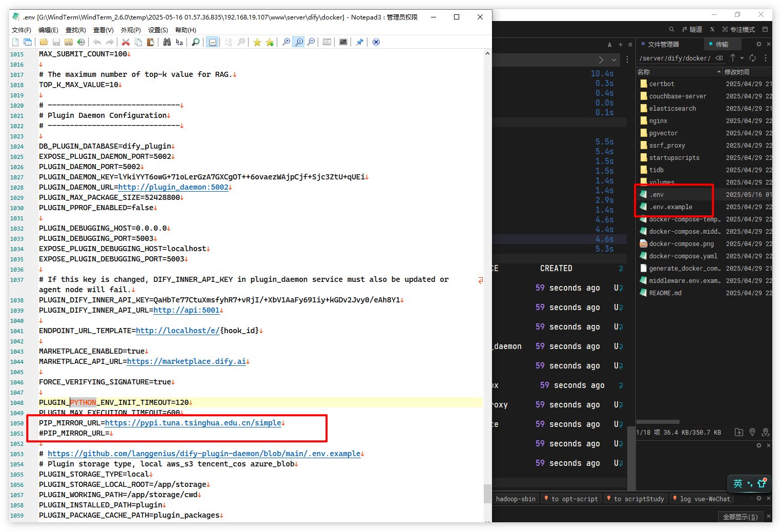Click the X icon beside 隧道
This screenshot has height=532, width=782.
click(712, 29)
